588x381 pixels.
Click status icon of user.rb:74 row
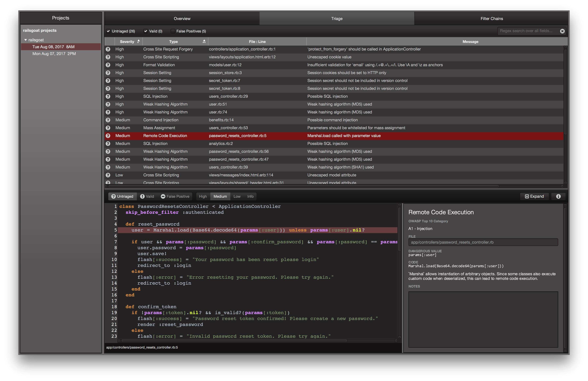pyautogui.click(x=108, y=112)
